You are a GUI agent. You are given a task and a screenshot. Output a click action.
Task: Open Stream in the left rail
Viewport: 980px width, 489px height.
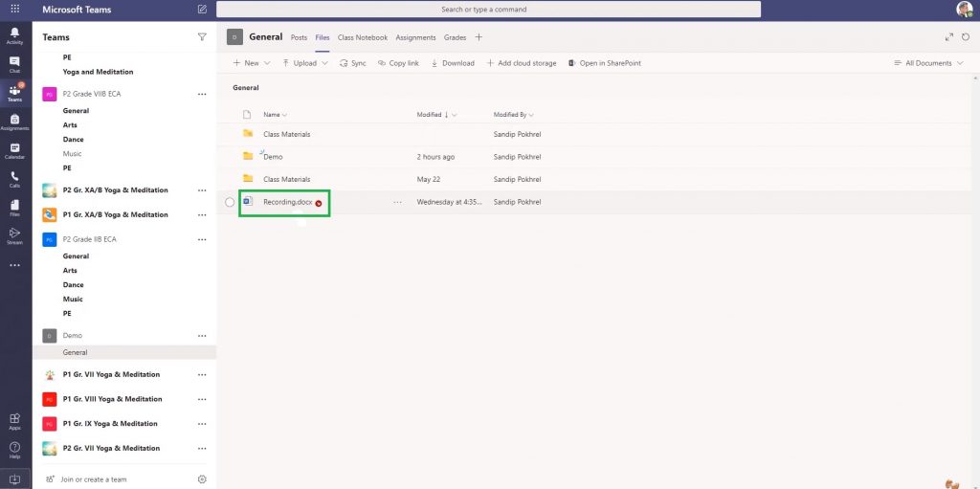[x=15, y=236]
